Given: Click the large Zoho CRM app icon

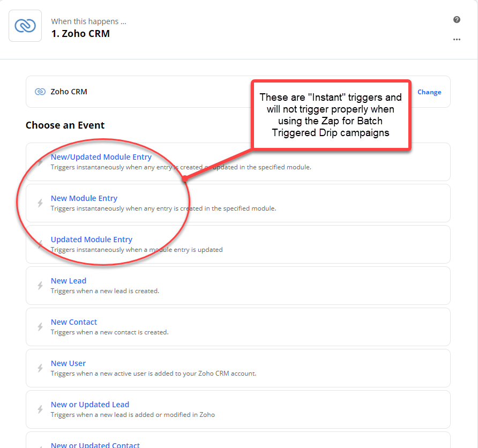Looking at the screenshot, I should pyautogui.click(x=25, y=26).
